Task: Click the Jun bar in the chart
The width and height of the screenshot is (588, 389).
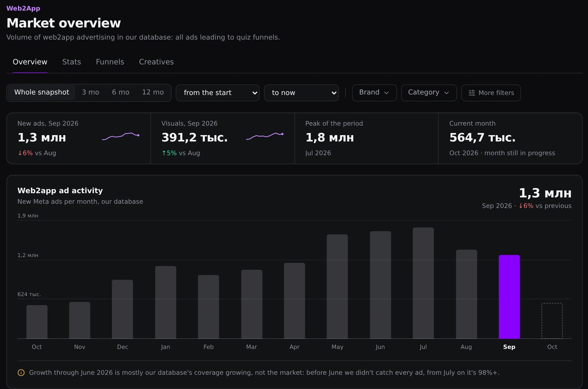Action: coord(380,285)
